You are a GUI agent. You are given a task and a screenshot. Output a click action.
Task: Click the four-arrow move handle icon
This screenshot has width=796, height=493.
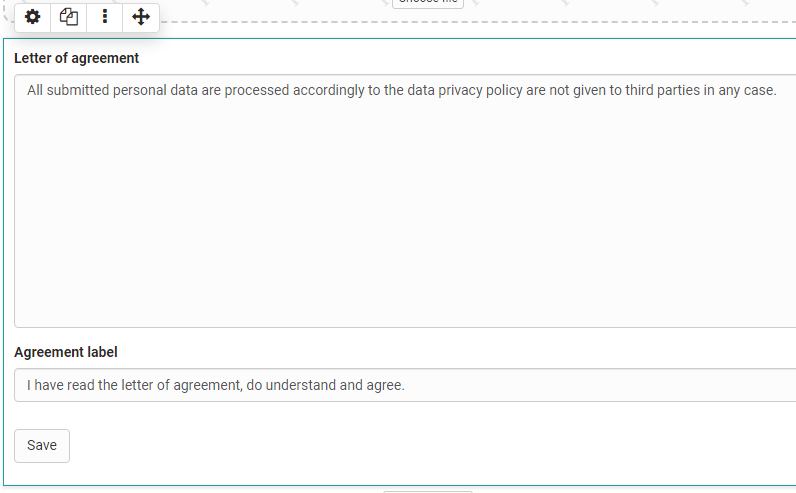point(141,17)
